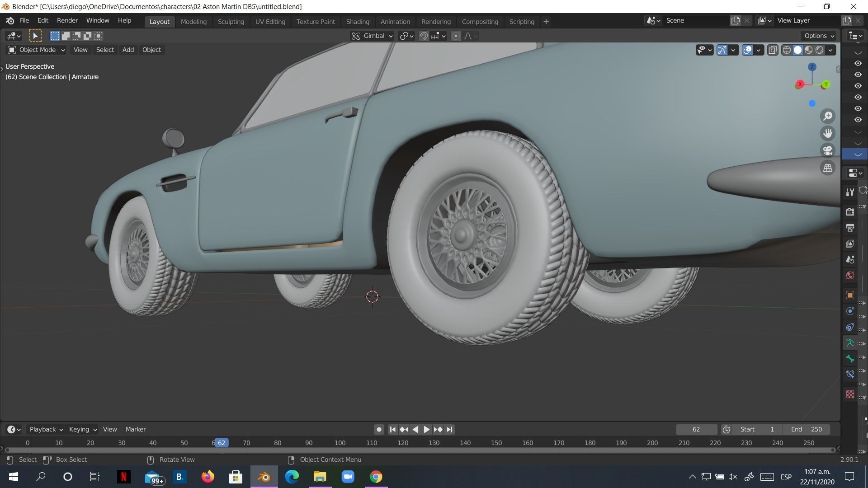Choose 'subtract selection' mode icon
This screenshot has height=488, width=868.
coord(76,36)
